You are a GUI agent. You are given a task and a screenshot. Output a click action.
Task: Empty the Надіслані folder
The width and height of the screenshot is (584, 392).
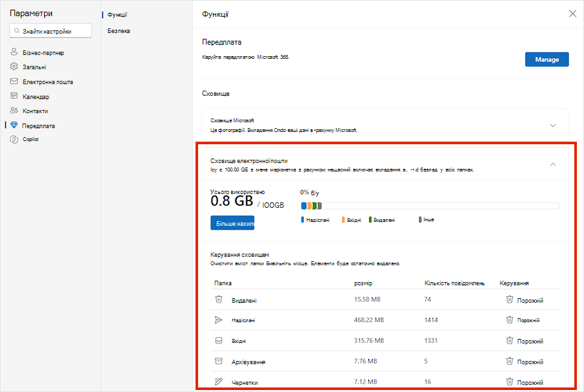pyautogui.click(x=524, y=320)
